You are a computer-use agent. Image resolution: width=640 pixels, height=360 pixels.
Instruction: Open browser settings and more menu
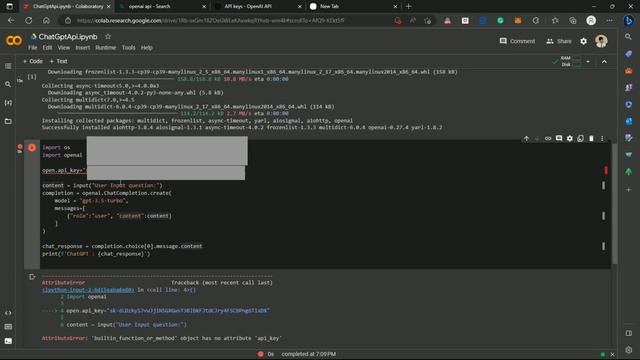point(609,20)
